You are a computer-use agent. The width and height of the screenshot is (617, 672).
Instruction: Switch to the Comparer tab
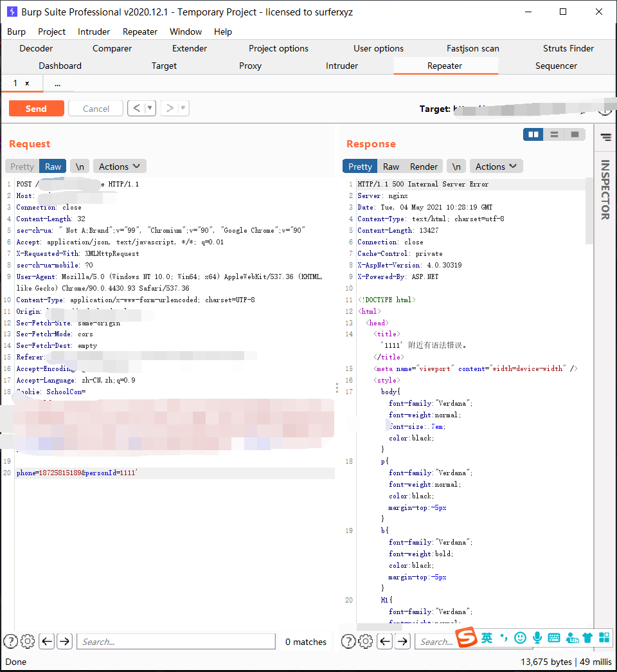(x=112, y=48)
